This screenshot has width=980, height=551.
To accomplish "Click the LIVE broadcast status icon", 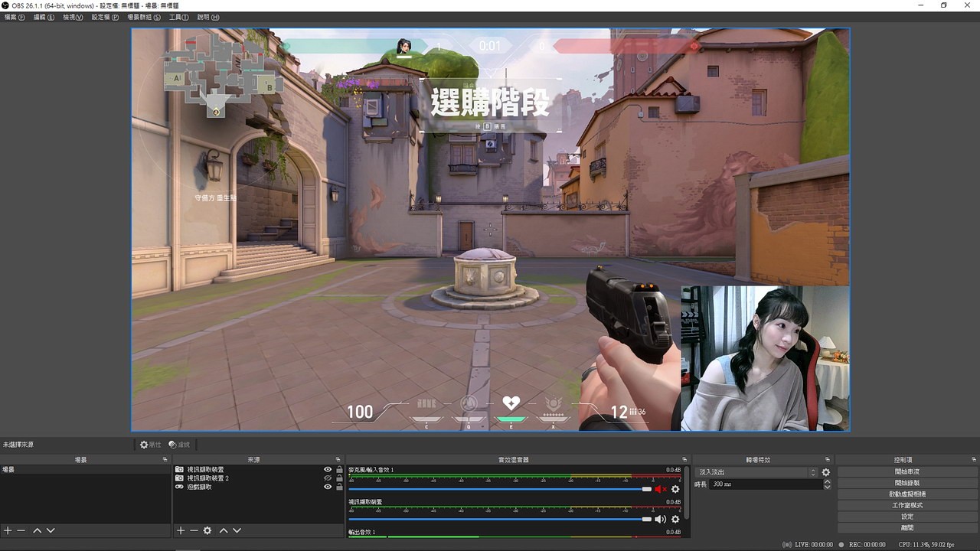I will click(x=787, y=544).
